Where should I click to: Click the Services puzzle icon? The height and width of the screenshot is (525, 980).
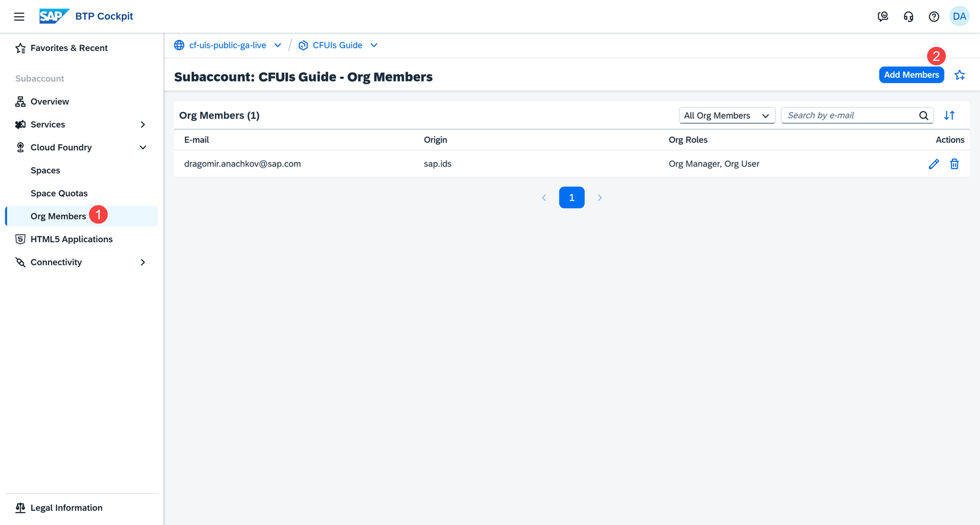[x=20, y=125]
